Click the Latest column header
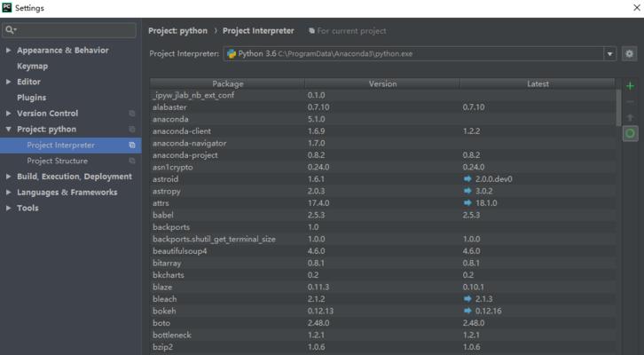The width and height of the screenshot is (644, 355). click(538, 83)
